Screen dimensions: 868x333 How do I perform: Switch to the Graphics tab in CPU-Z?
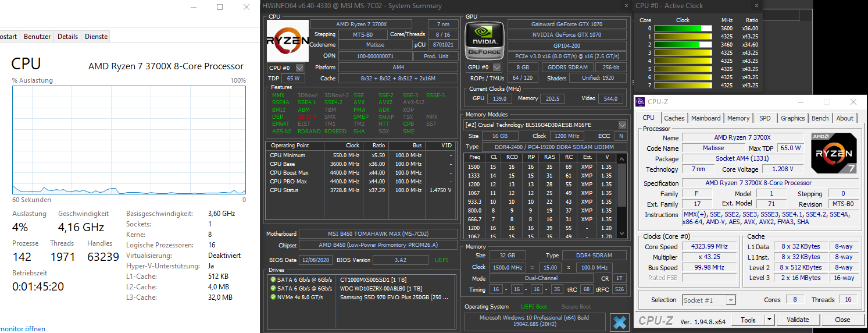(793, 118)
